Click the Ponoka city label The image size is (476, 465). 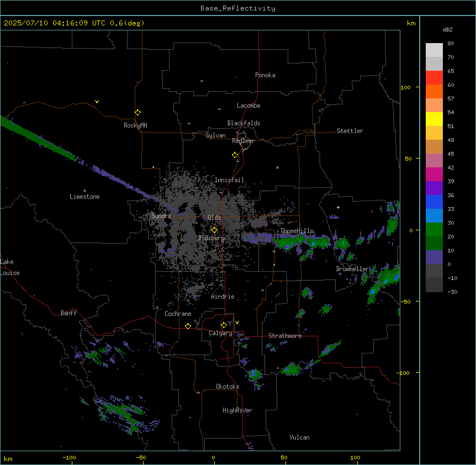pos(265,75)
